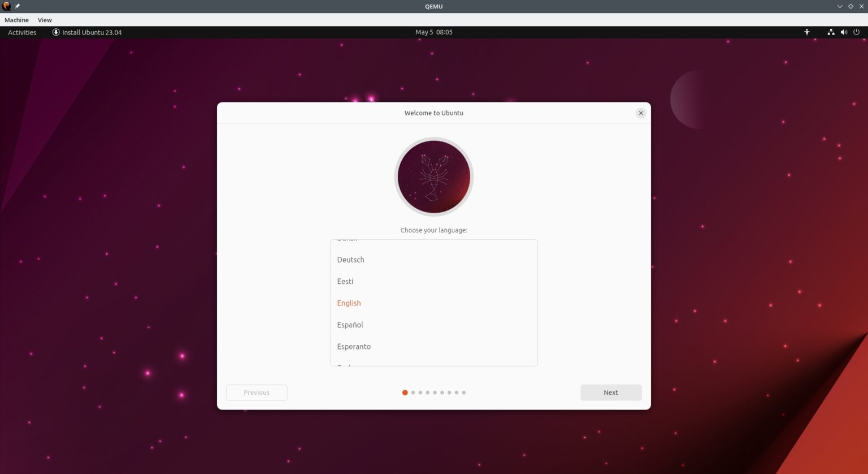Click the QEMU application logo icon
The height and width of the screenshot is (474, 868).
click(x=6, y=6)
